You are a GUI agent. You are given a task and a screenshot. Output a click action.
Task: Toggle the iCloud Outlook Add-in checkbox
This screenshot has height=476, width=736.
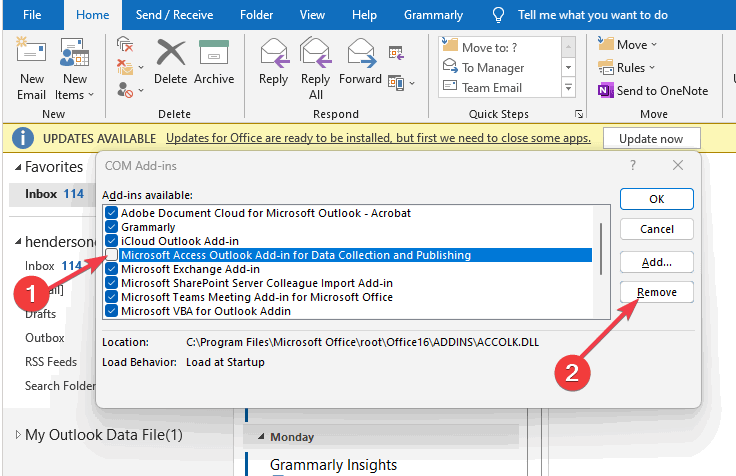tap(112, 241)
